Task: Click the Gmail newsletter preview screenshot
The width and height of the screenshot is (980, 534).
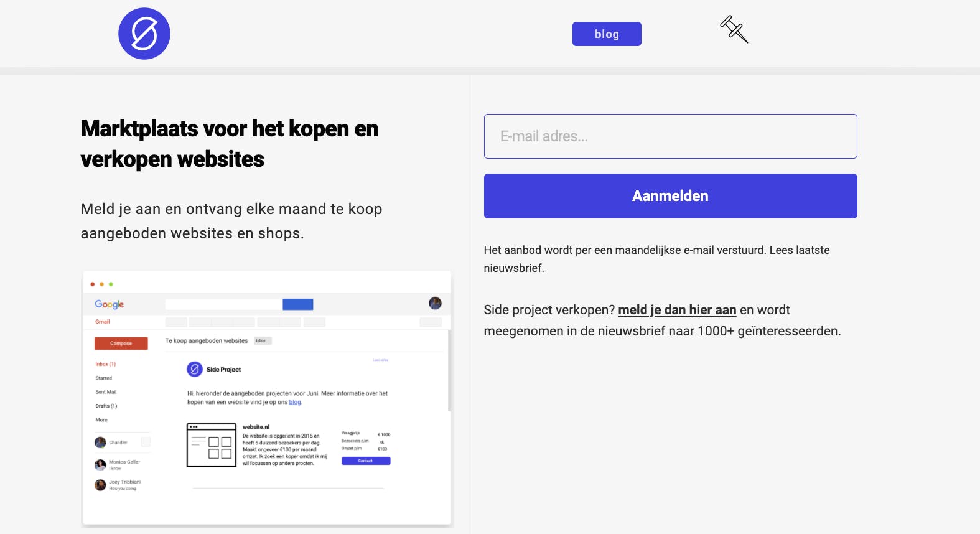Action: [x=267, y=399]
